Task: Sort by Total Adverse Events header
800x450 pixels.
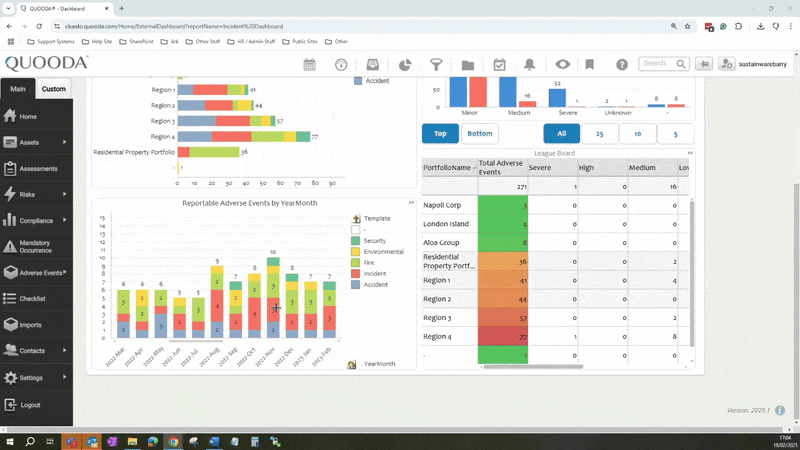Action: [x=503, y=167]
